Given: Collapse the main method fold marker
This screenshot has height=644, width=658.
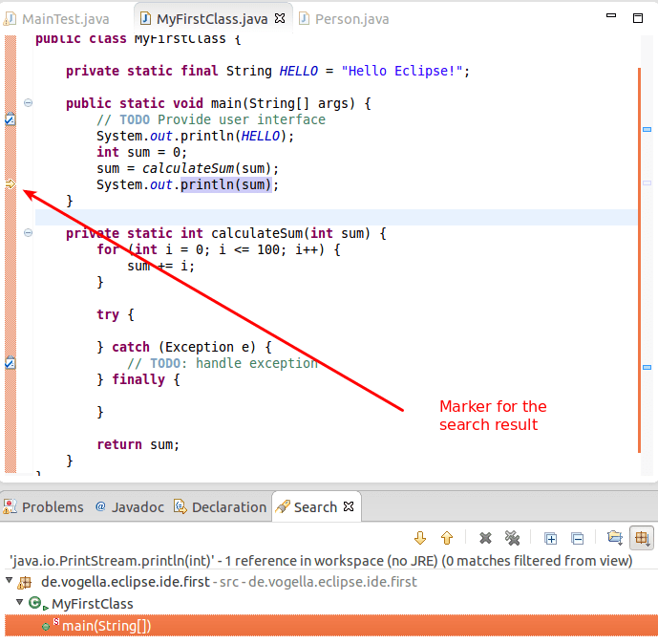Looking at the screenshot, I should (28, 103).
